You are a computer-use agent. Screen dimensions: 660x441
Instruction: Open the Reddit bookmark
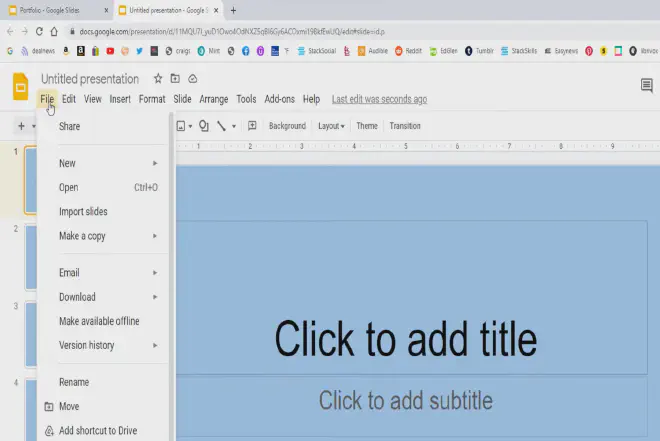point(408,51)
